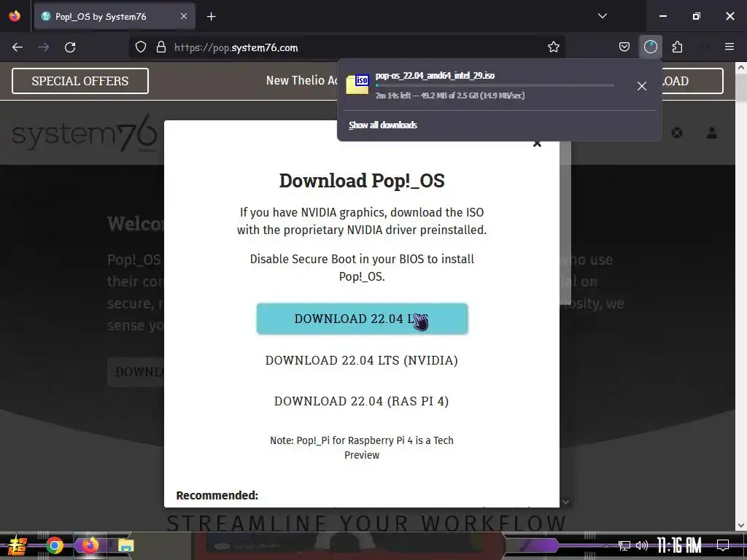Open a new tab with the plus button
Image resolution: width=747 pixels, height=560 pixels.
tap(211, 17)
